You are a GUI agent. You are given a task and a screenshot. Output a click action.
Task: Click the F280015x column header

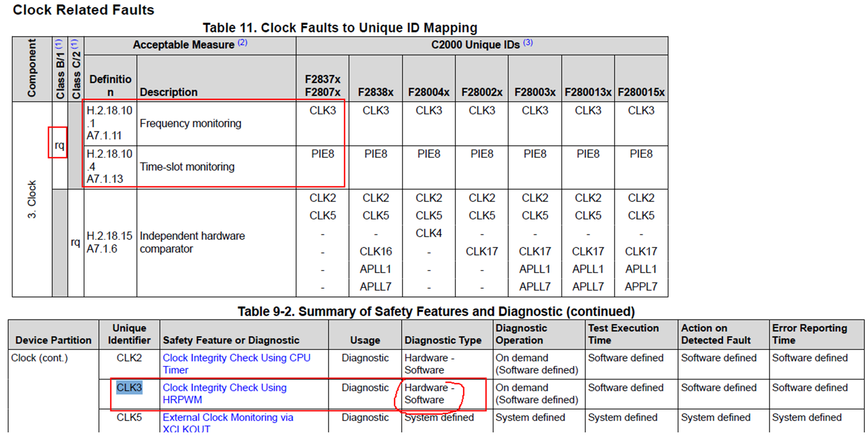click(641, 92)
